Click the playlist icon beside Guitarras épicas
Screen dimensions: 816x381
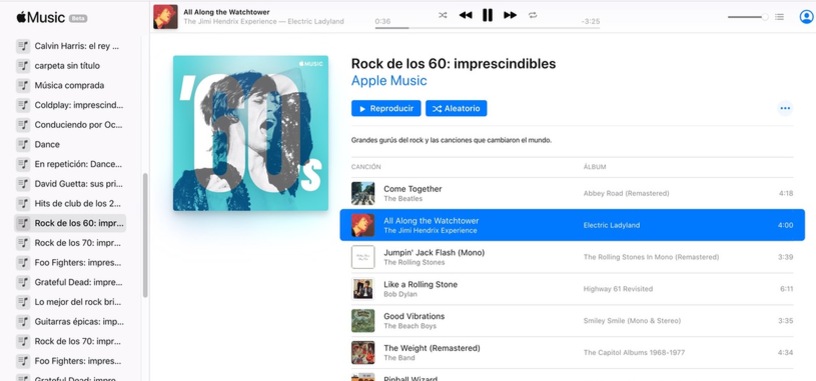click(x=23, y=322)
